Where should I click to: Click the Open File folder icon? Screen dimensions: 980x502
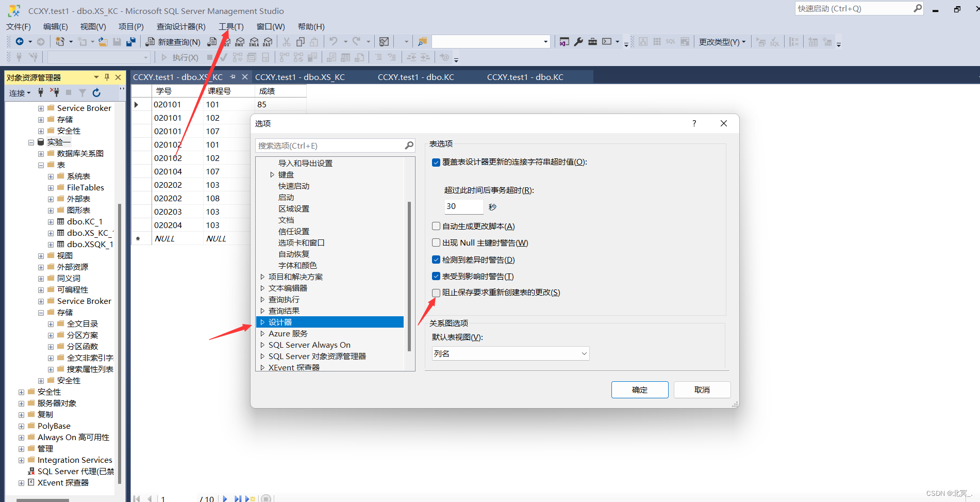pos(103,42)
